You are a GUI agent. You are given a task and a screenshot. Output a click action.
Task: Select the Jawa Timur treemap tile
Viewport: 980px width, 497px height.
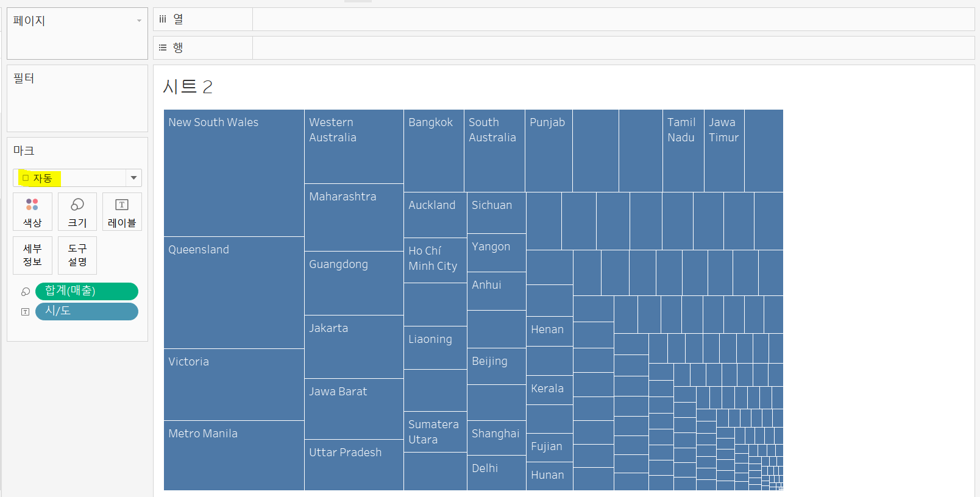coord(724,151)
